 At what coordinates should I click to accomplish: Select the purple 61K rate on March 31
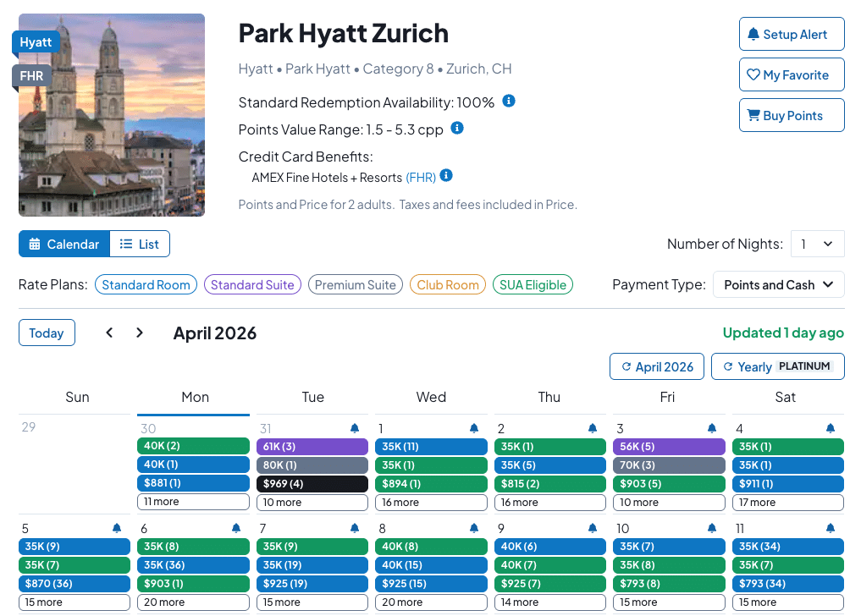pos(312,447)
